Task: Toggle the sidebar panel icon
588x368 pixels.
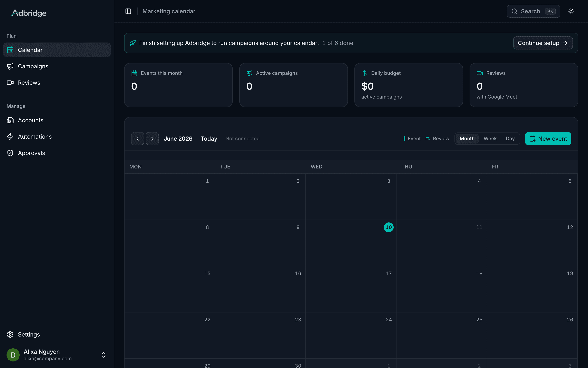Action: pyautogui.click(x=128, y=11)
